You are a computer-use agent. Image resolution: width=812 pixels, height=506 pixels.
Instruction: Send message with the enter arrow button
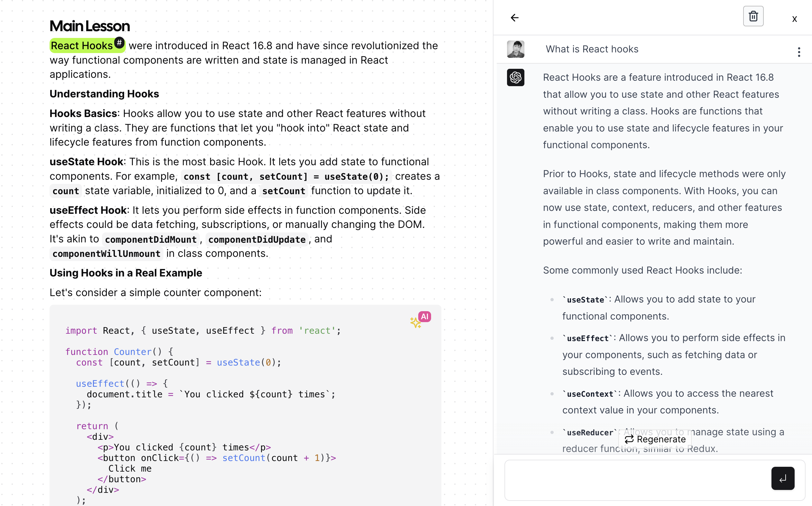pos(782,478)
